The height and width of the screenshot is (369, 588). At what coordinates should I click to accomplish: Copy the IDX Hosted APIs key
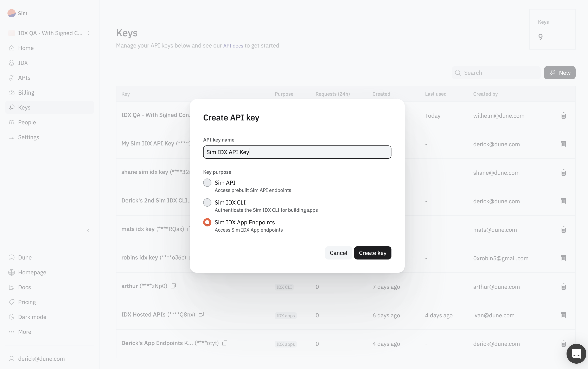click(201, 315)
